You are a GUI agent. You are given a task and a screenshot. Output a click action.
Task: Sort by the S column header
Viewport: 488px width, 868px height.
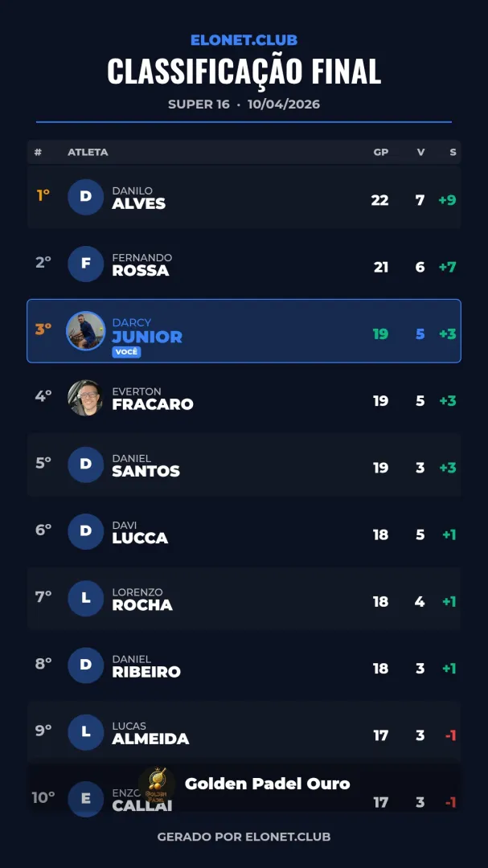pyautogui.click(x=453, y=152)
